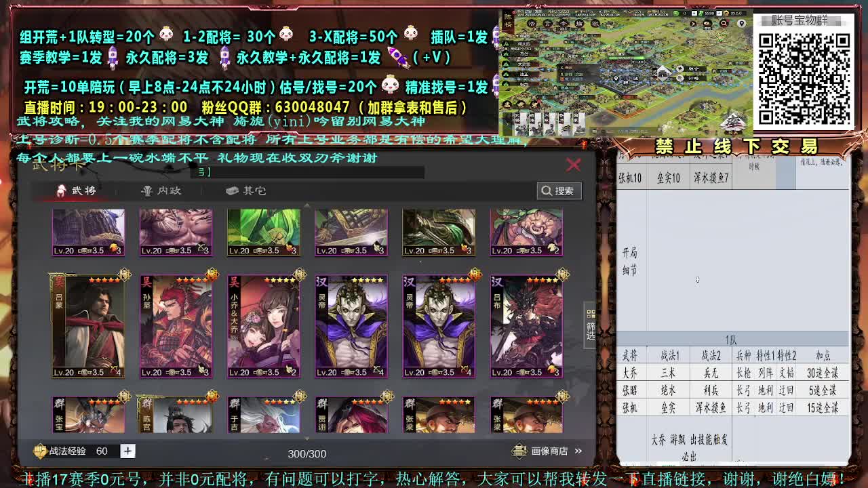Viewport: 868px width, 488px height.
Task: Select the 三木 tactic cell
Action: point(669,373)
